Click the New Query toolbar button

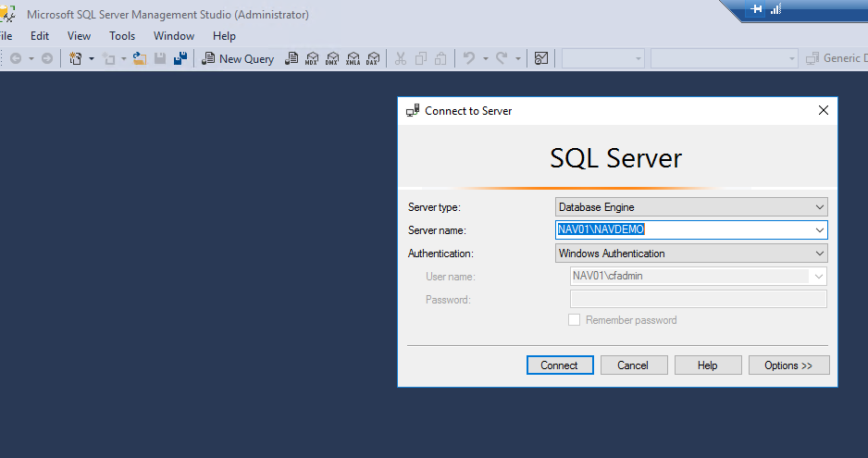[x=238, y=58]
